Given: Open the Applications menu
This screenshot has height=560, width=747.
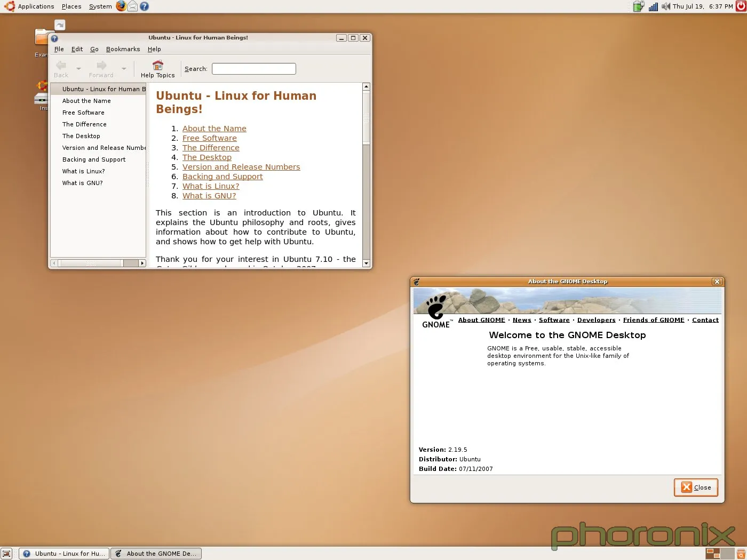Looking at the screenshot, I should 36,6.
